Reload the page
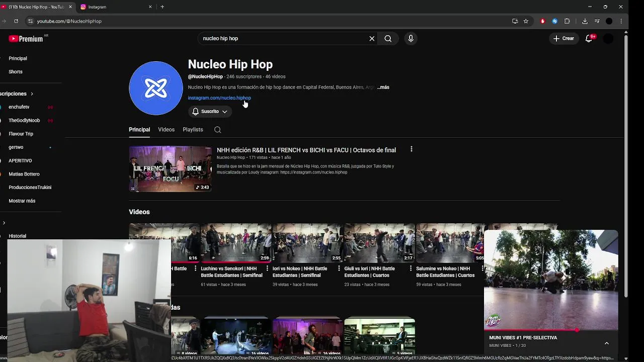Viewport: 644px width, 362px height. coord(16,21)
